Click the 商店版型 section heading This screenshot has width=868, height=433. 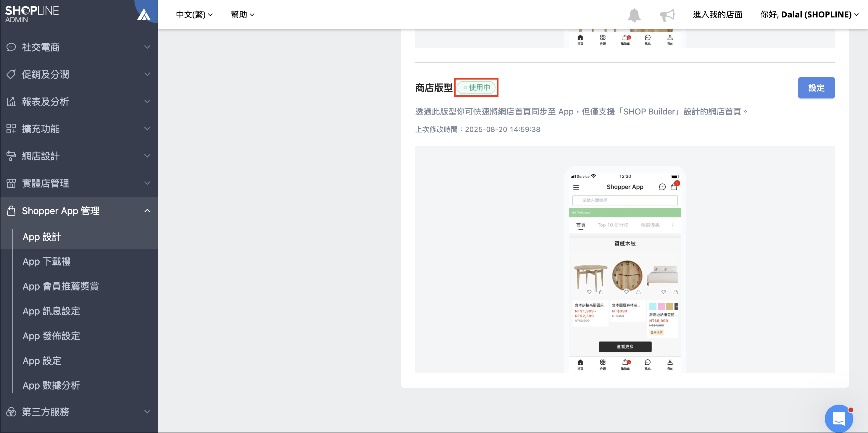point(434,88)
